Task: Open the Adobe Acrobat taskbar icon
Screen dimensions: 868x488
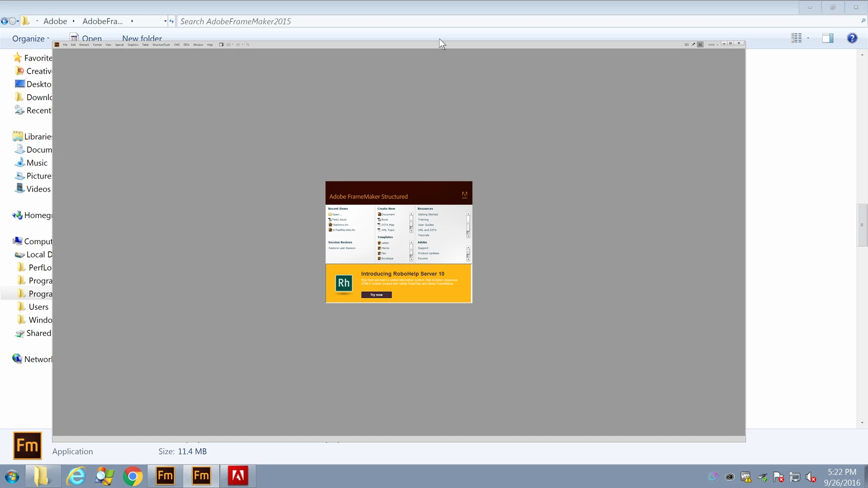Action: 238,476
